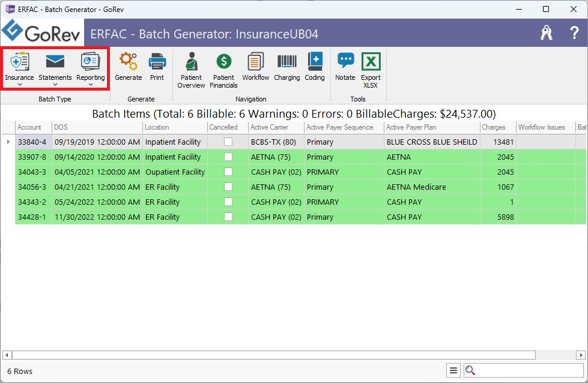The height and width of the screenshot is (383, 588).
Task: Go to Workflow
Action: tap(256, 66)
